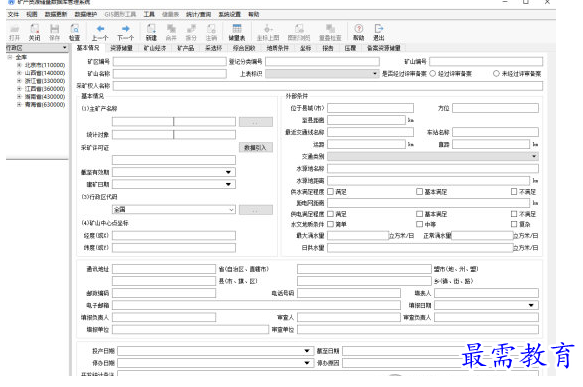583x387 pixels.
Task: Open the 视图 menu
Action: (32, 14)
